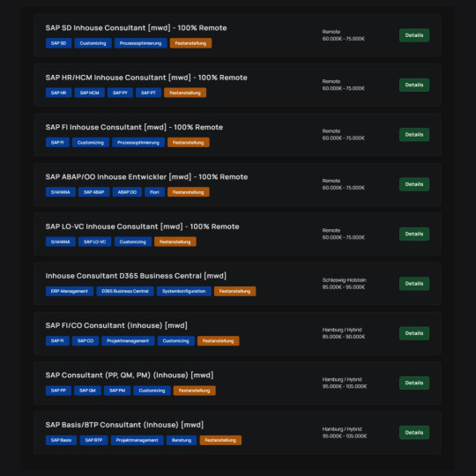Open Details for SAP LO-VC Inhouse Consultant

pos(414,234)
